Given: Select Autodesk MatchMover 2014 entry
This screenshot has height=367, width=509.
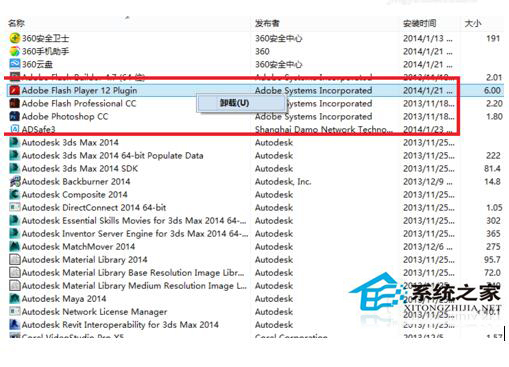Looking at the screenshot, I should (x=78, y=246).
